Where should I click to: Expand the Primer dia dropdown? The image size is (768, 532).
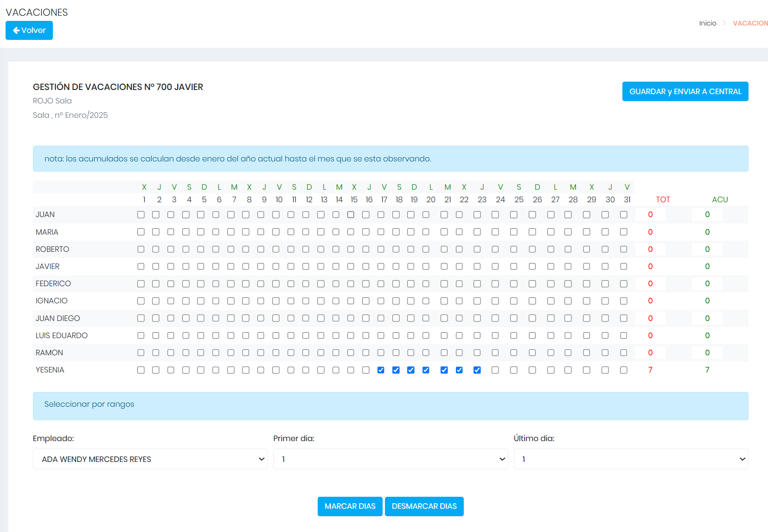[390, 459]
